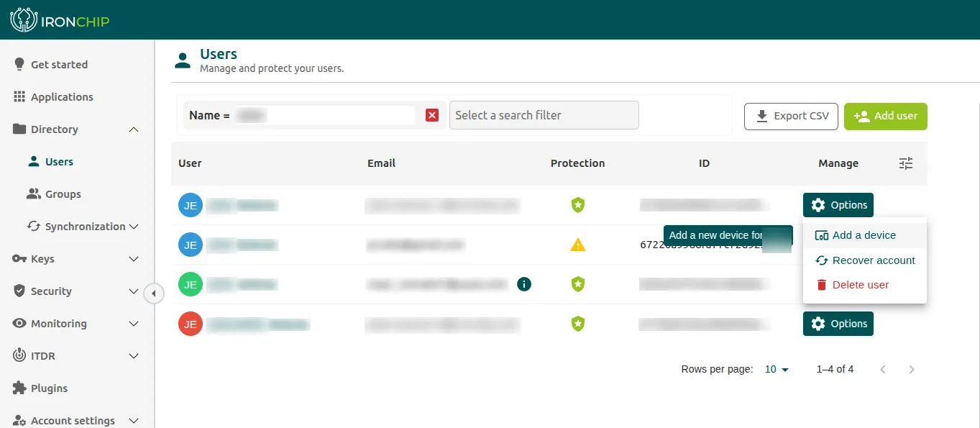Click the second row's blue JE avatar
Screen dimensions: 980x428
click(191, 245)
